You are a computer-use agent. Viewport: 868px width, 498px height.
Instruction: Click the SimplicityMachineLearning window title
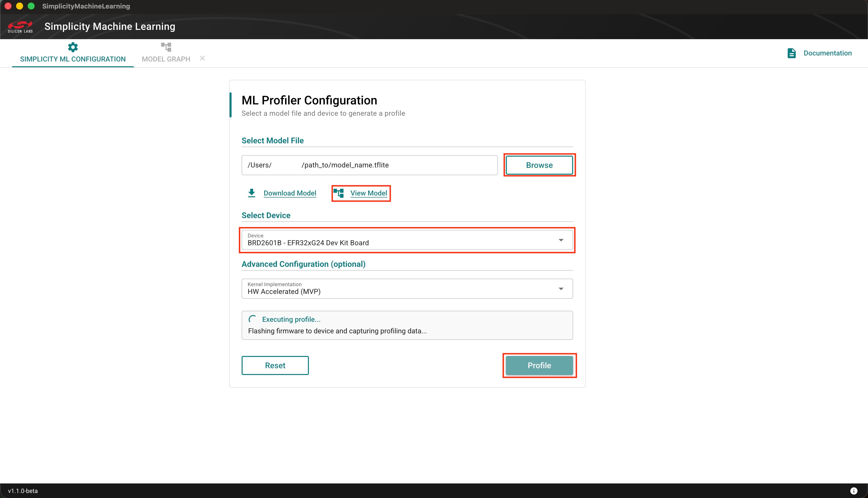pyautogui.click(x=86, y=6)
